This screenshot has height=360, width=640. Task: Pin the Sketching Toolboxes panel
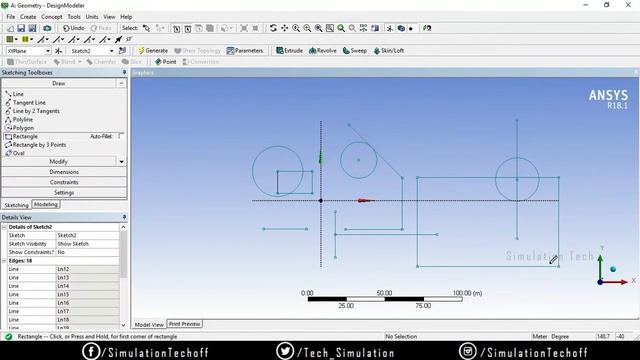(x=124, y=72)
